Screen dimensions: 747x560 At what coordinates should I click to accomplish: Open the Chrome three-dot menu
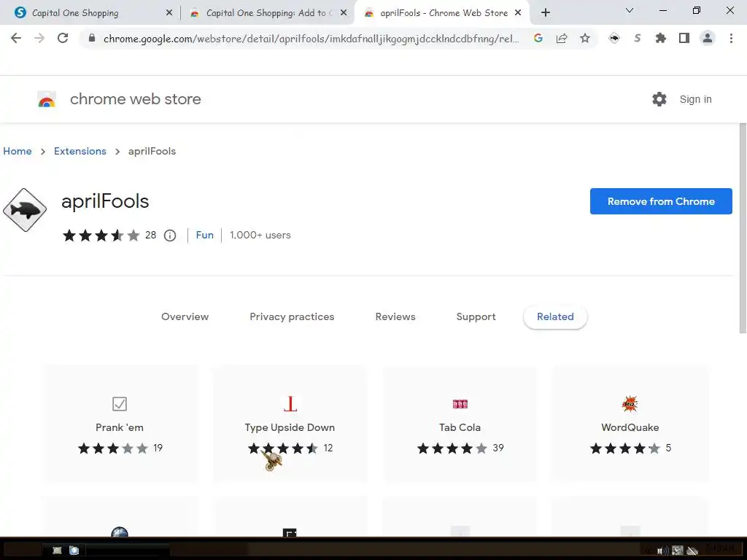tap(731, 38)
